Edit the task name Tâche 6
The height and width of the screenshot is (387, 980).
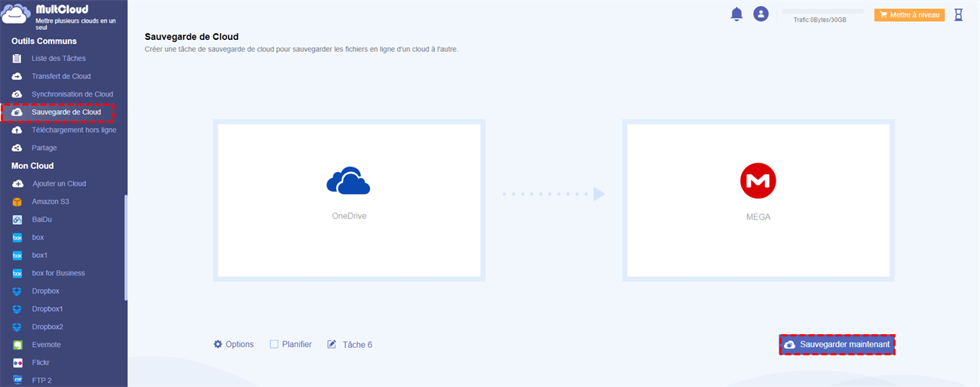(357, 345)
